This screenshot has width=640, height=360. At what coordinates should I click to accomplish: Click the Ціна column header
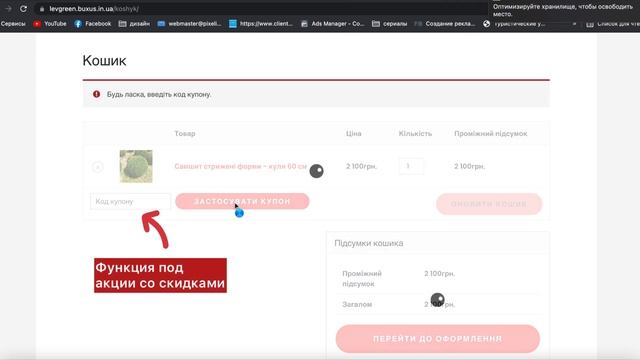[x=353, y=133]
